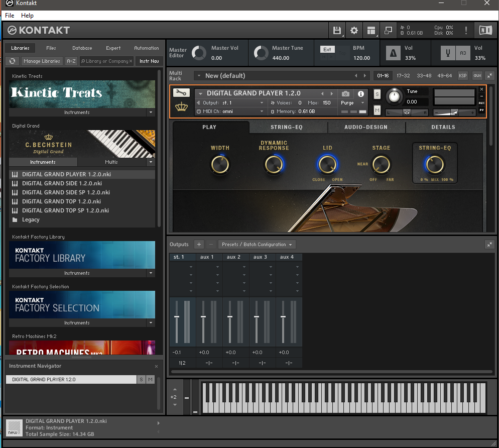Open the Help menu

tap(27, 15)
